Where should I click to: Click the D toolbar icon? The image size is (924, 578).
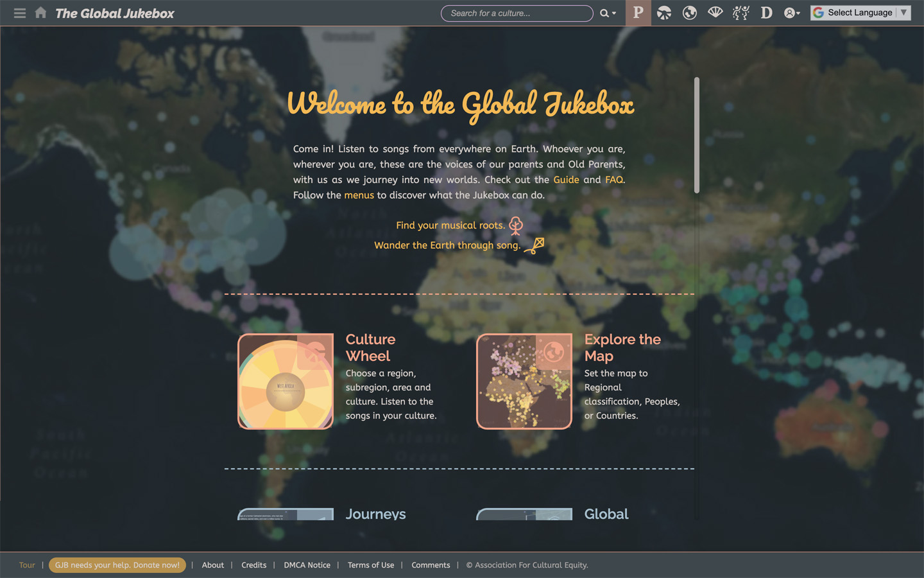(x=767, y=13)
